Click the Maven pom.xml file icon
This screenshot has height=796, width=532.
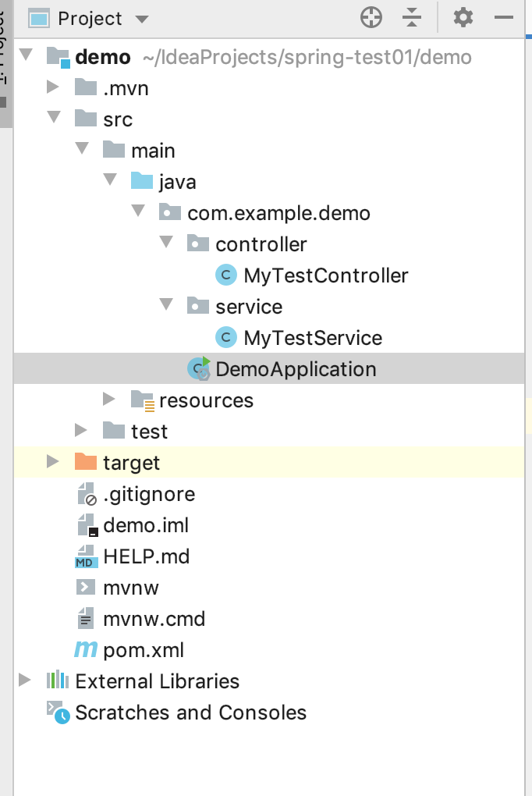pyautogui.click(x=86, y=650)
